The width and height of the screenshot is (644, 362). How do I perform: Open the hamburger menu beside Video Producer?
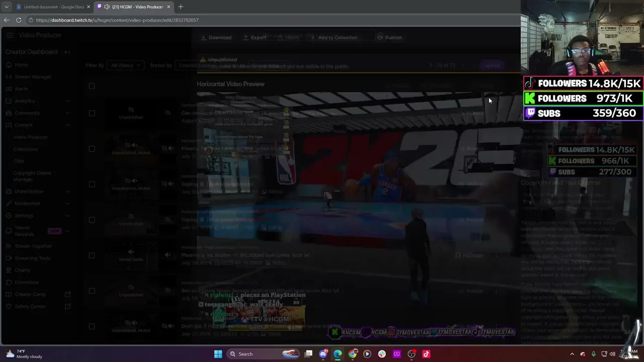pos(10,35)
